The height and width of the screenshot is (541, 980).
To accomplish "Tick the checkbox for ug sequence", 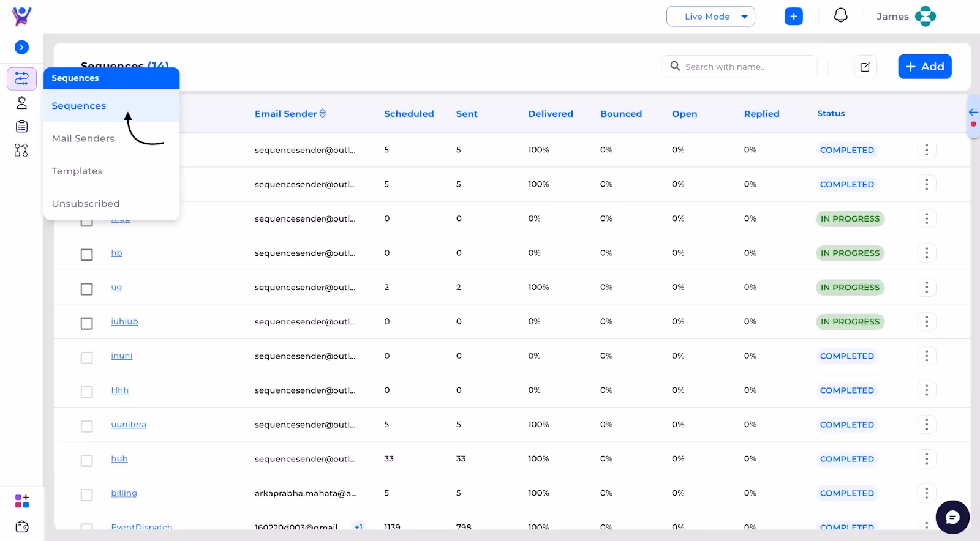I will (x=87, y=288).
